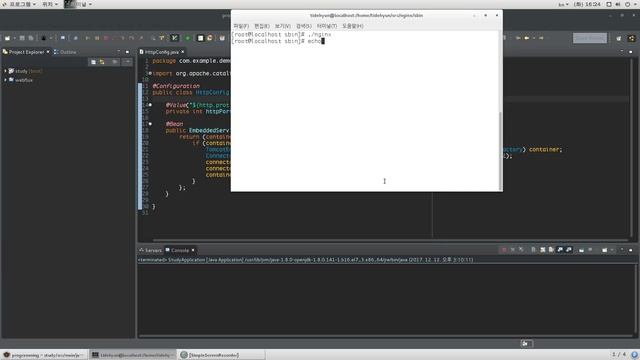Click the New file icon in Eclipse toolbar

(x=7, y=38)
